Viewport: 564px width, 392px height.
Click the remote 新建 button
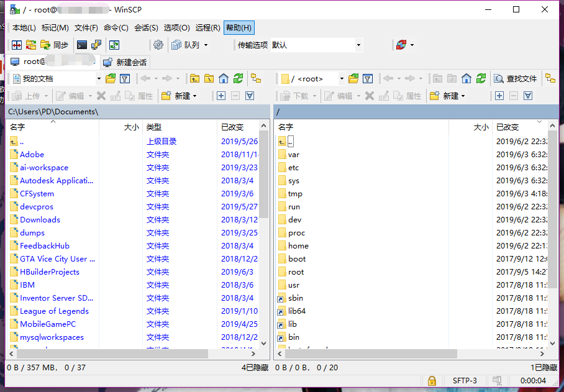coord(447,96)
